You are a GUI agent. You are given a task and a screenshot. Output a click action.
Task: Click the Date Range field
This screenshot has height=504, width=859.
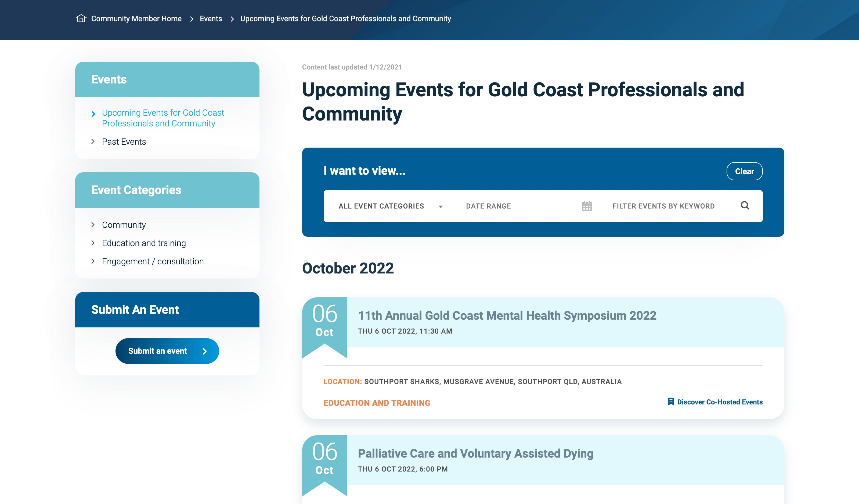[518, 206]
